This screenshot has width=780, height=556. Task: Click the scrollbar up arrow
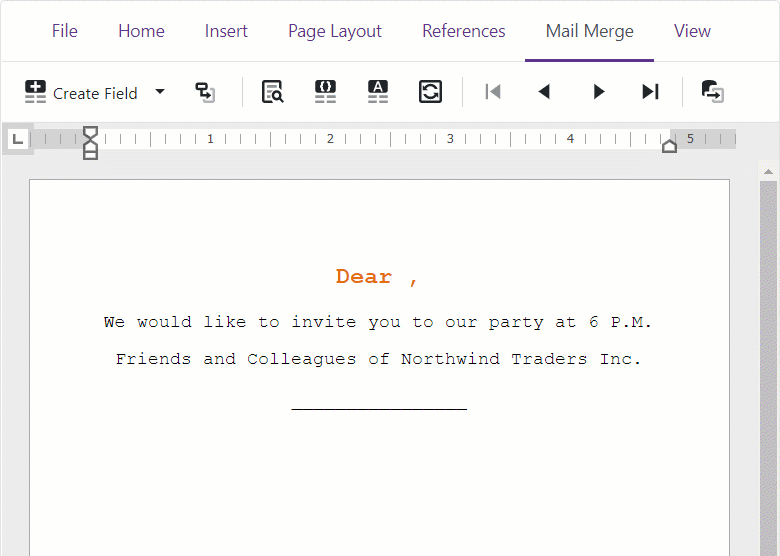tap(769, 172)
